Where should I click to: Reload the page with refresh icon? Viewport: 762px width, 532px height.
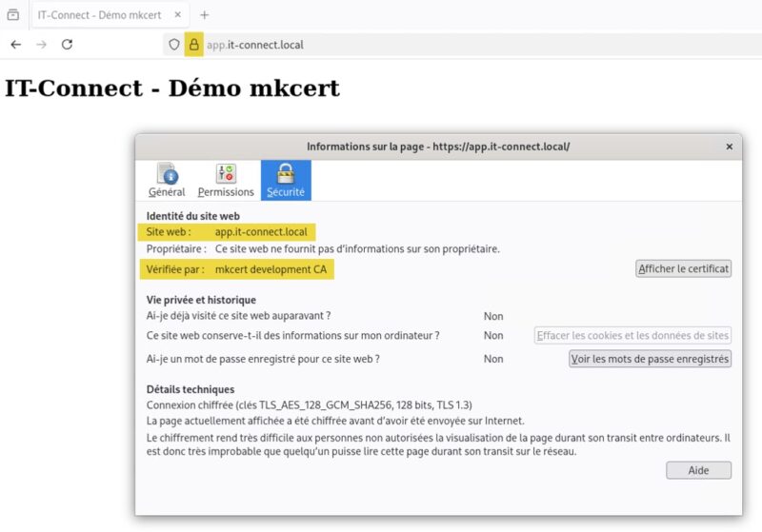point(67,45)
